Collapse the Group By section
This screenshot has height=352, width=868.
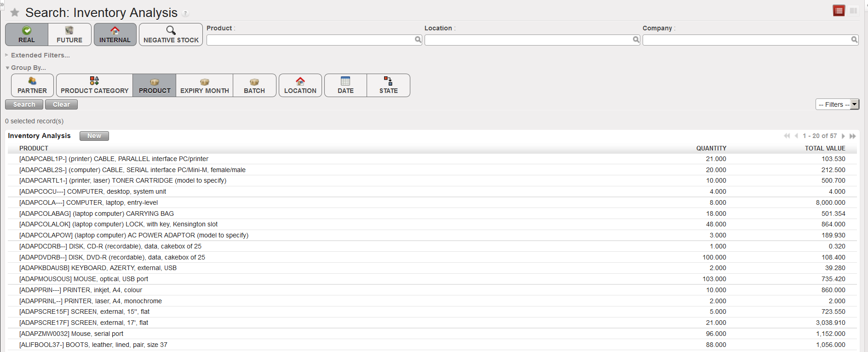(28, 68)
